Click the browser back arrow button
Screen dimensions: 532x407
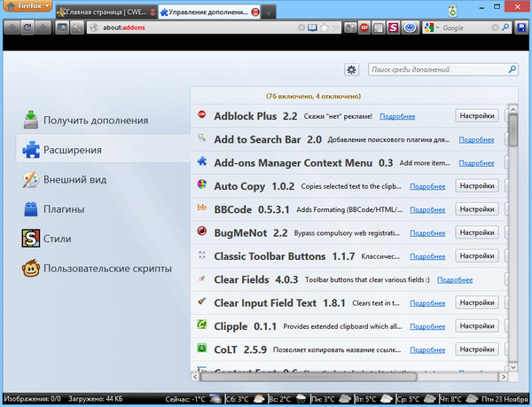[12, 28]
